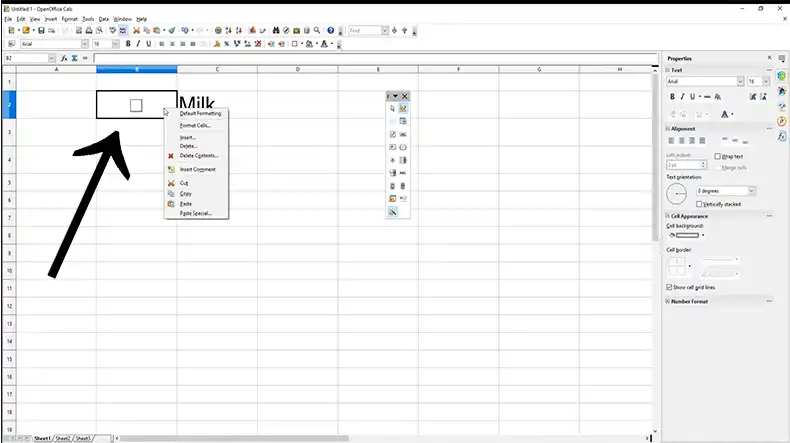Toggle Italic in the formatting toolbar
790x443 pixels.
tap(138, 44)
